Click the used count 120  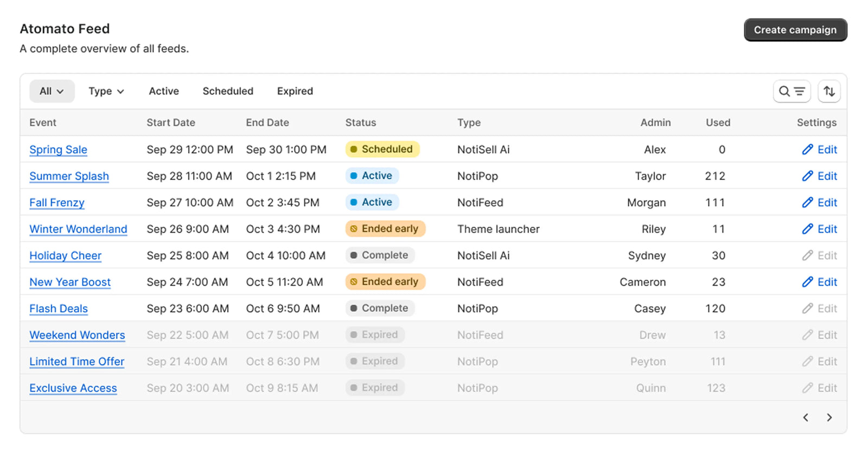[x=715, y=309]
